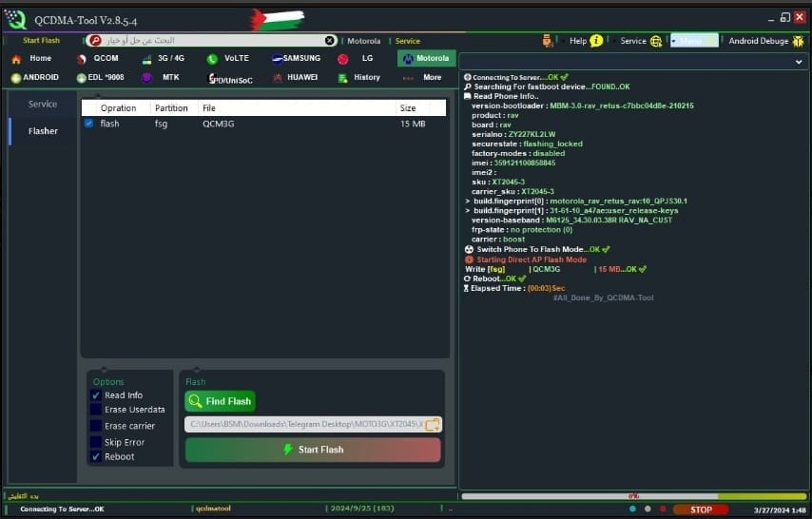Screen dimensions: 812x519
Task: Click Start Flash label at top left
Action: tap(41, 41)
